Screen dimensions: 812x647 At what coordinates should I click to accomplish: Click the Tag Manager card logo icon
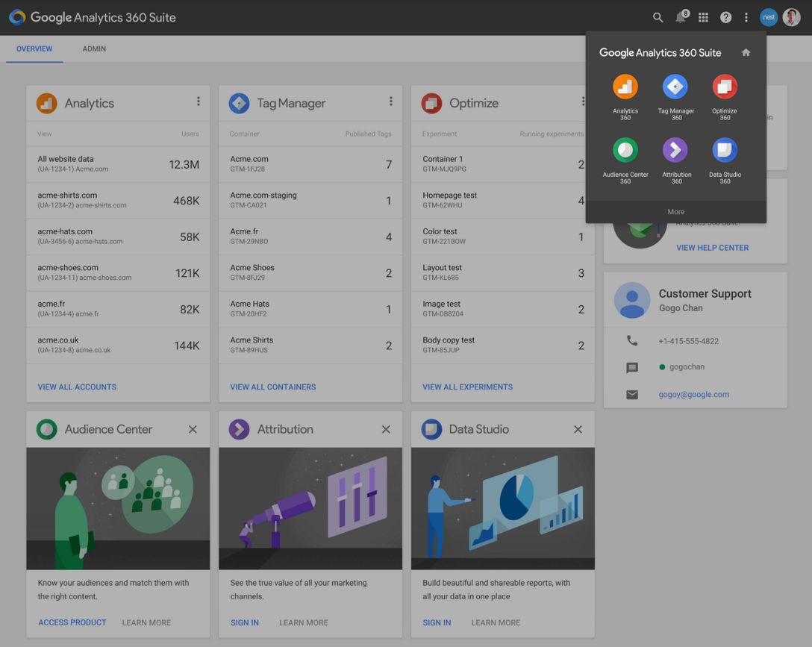(240, 103)
